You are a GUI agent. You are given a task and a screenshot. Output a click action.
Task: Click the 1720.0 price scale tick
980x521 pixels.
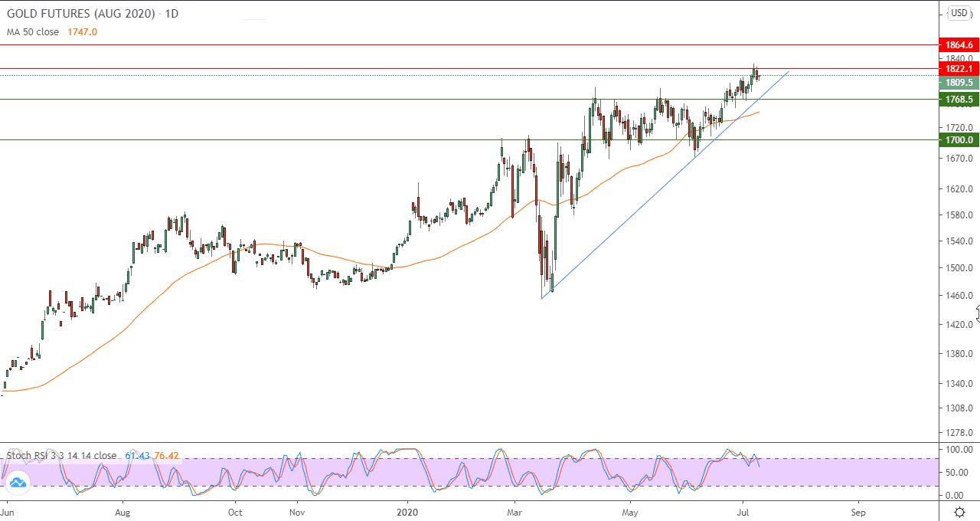pyautogui.click(x=959, y=127)
